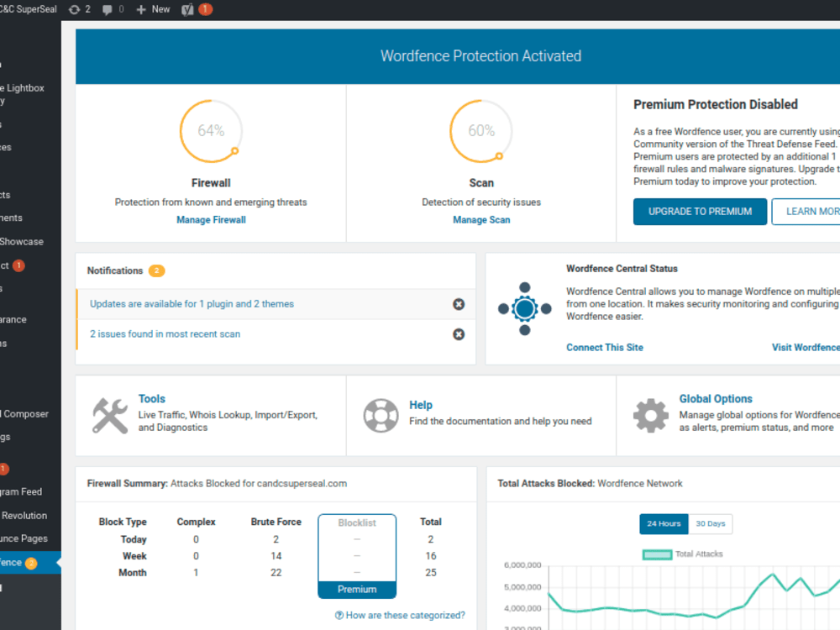
Task: Click the Premium button under Blocklist
Action: [x=357, y=590]
